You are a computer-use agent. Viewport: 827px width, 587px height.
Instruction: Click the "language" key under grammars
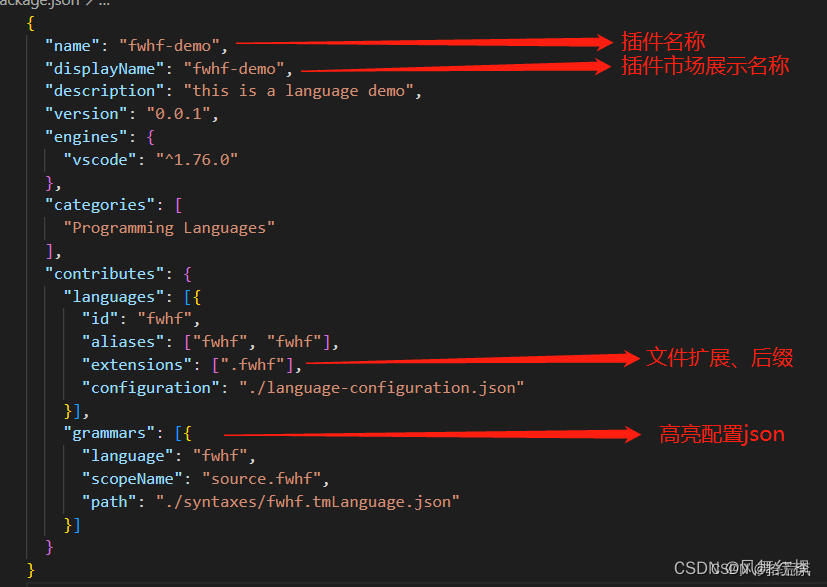click(128, 456)
